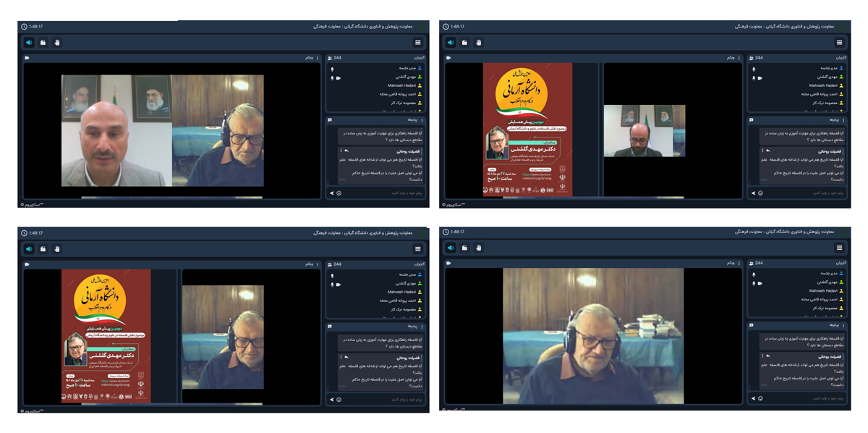The image size is (868, 433).
Task: Open messages panel options in bottom-right window
Action: pyautogui.click(x=844, y=325)
